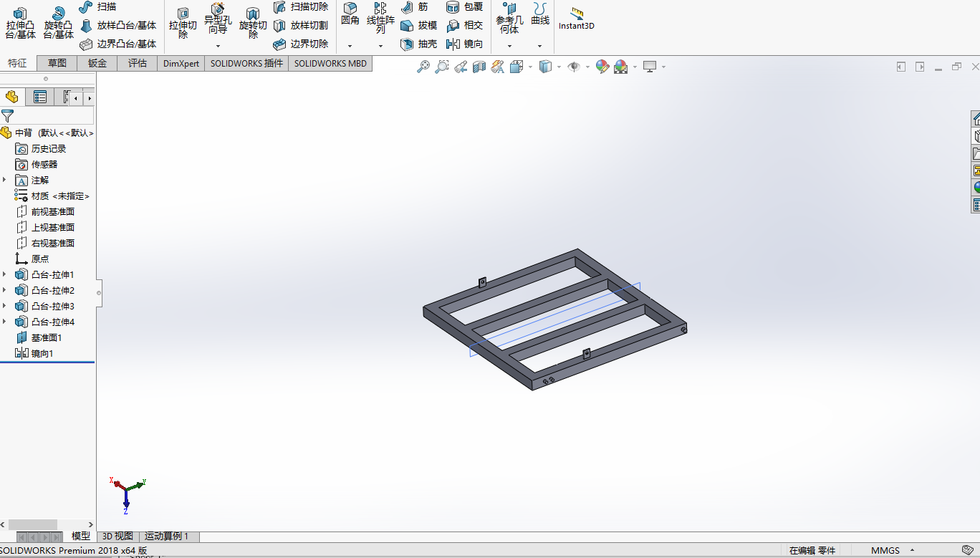Click Zoom to Fit magnifier icon
Image resolution: width=980 pixels, height=558 pixels.
click(x=423, y=67)
